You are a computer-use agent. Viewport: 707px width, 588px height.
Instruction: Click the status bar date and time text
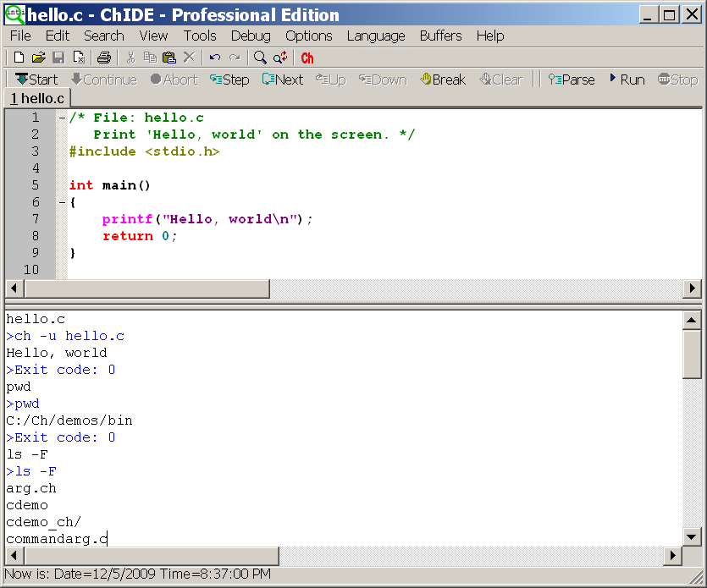click(137, 574)
